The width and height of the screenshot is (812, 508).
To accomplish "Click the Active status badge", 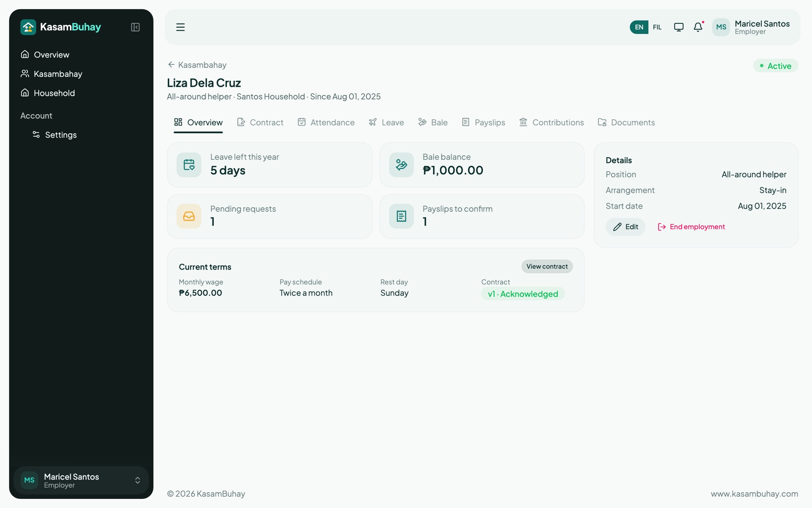I will tap(775, 66).
